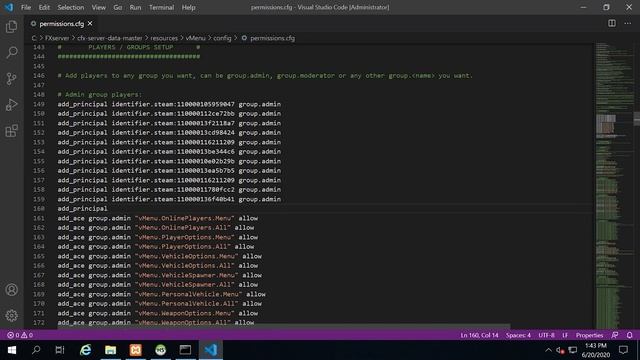Place cursor on line 160 add_principal
Image resolution: width=640 pixels, height=360 pixels.
coord(82,209)
